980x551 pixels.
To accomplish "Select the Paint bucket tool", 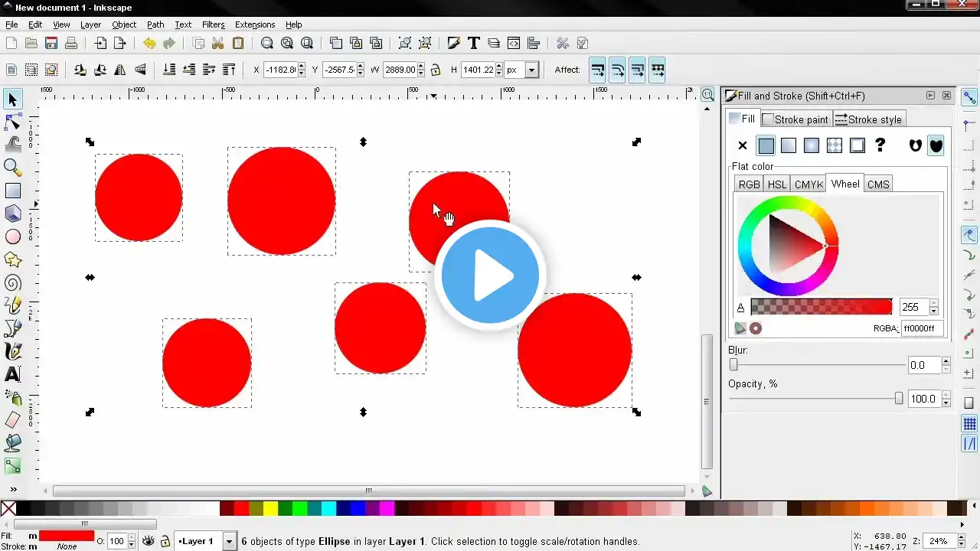I will [12, 442].
